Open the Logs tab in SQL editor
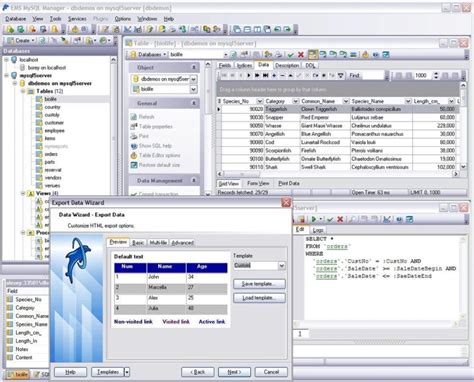The width and height of the screenshot is (474, 382). (x=318, y=230)
